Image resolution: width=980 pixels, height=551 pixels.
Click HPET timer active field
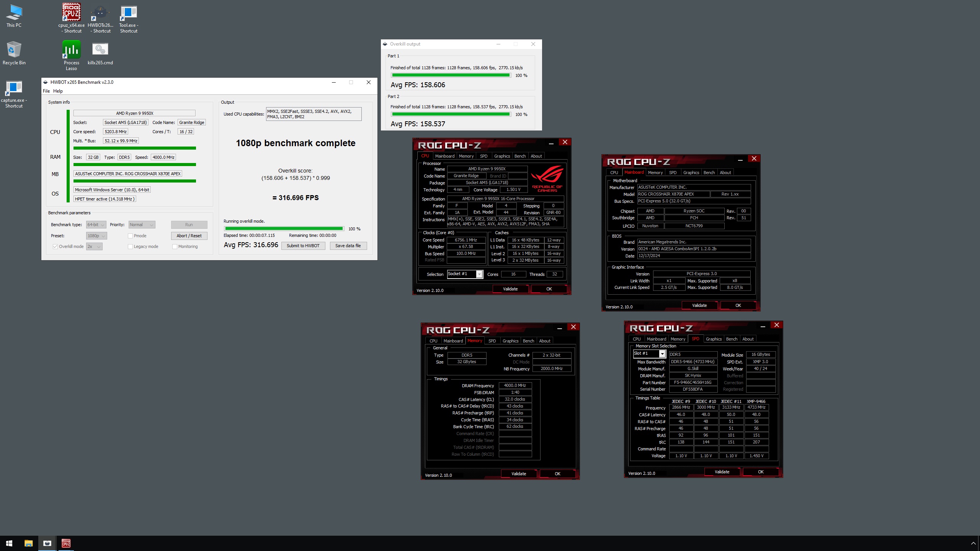(105, 199)
